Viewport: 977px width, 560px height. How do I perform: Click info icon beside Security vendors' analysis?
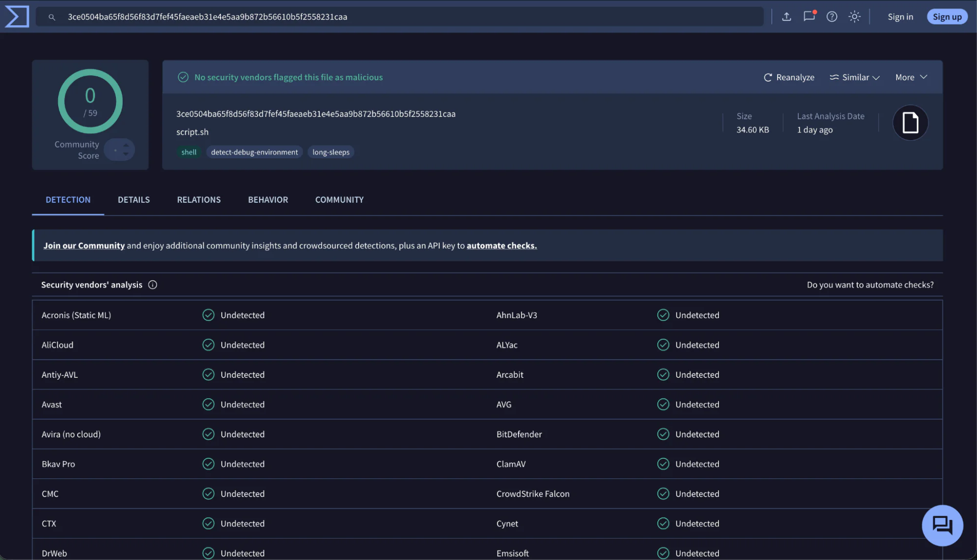pos(152,285)
